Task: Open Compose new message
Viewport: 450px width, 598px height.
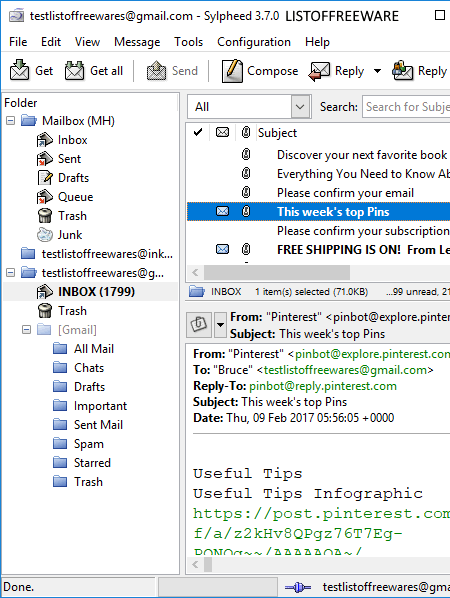Action: pos(260,71)
